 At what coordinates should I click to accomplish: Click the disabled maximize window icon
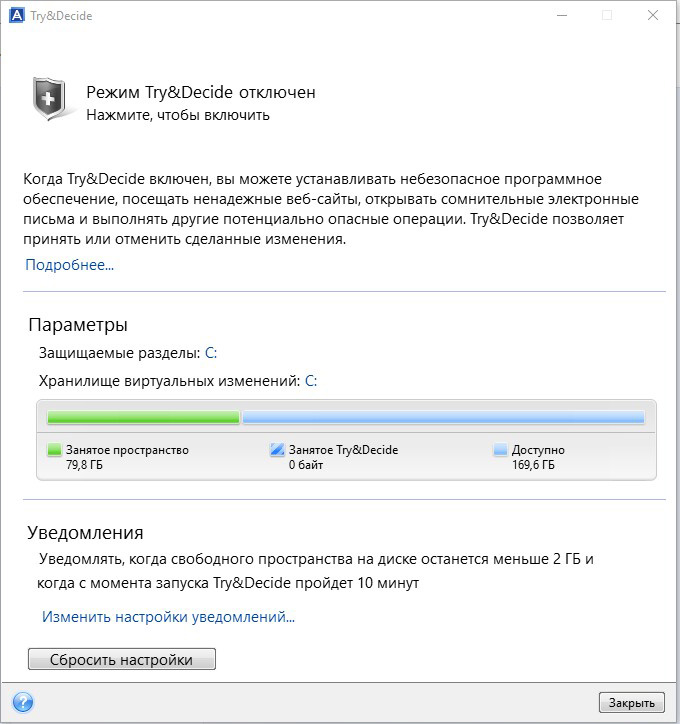607,15
